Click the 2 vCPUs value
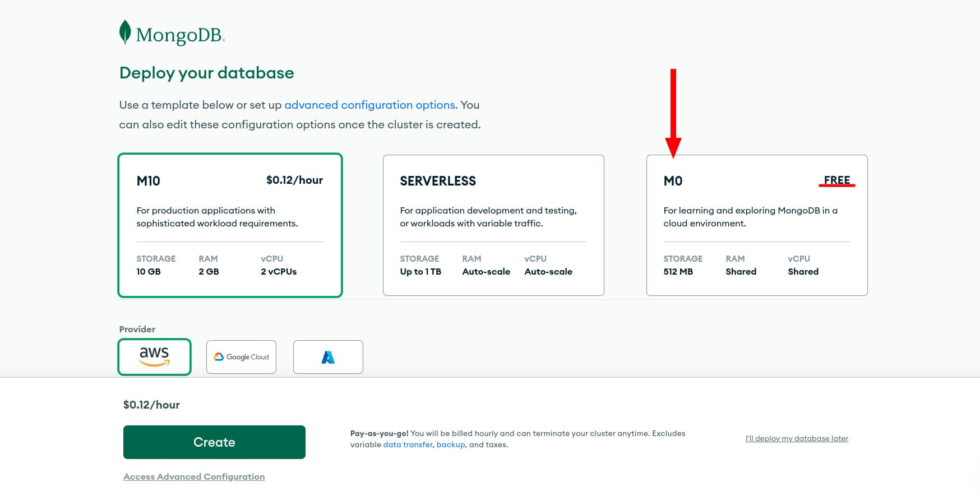The width and height of the screenshot is (980, 496). (279, 271)
